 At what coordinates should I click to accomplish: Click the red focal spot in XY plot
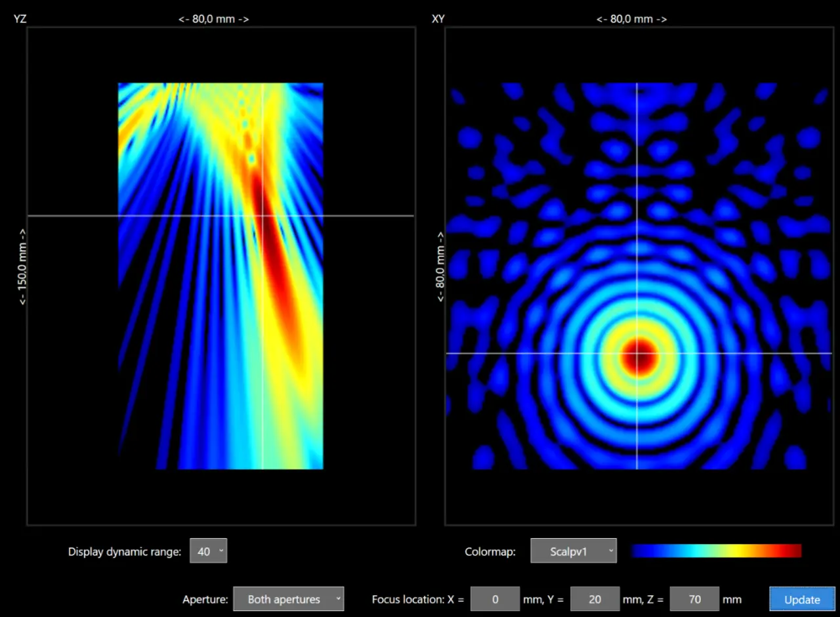[638, 355]
